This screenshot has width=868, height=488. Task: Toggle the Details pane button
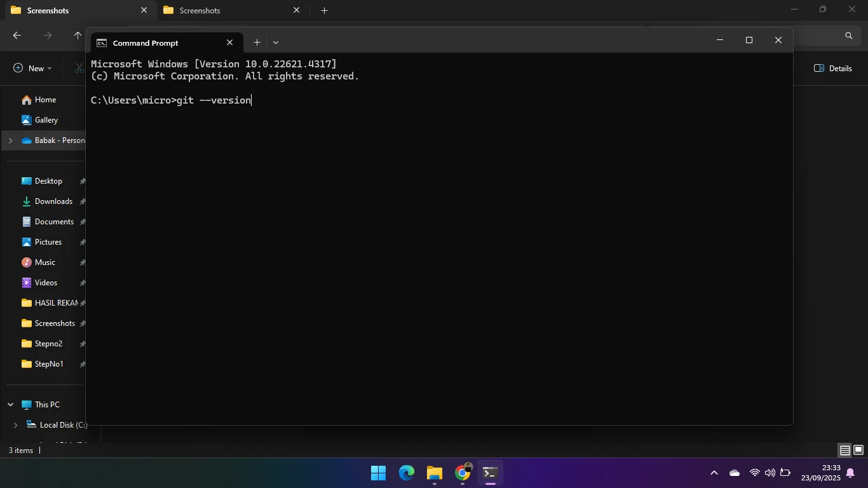[833, 69]
